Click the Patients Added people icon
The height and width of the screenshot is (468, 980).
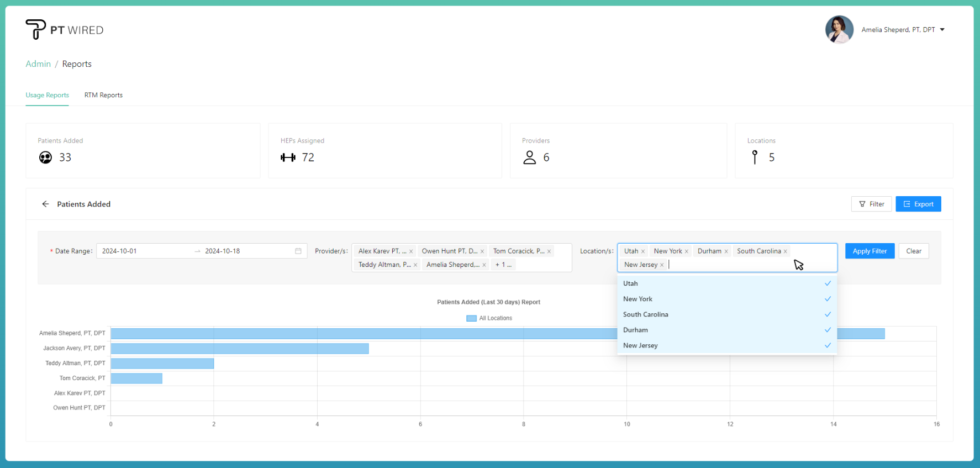45,157
